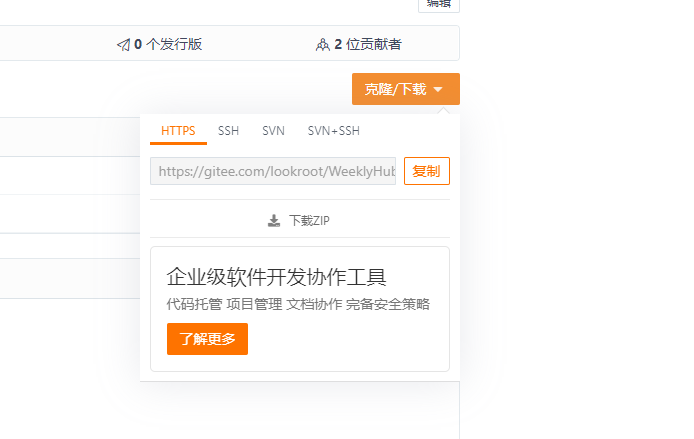694x439 pixels.
Task: Click the download icon beside 下载ZIP
Action: click(274, 221)
